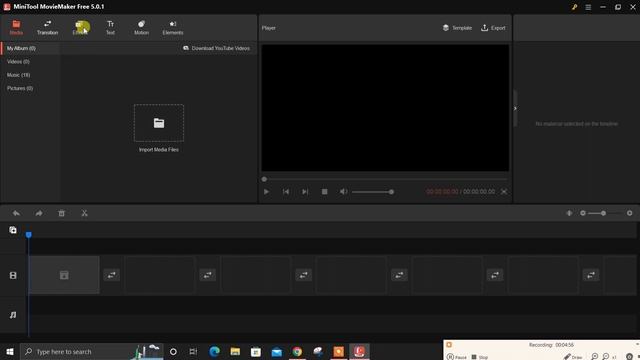Click the Delete trash icon
The height and width of the screenshot is (360, 640).
point(61,213)
